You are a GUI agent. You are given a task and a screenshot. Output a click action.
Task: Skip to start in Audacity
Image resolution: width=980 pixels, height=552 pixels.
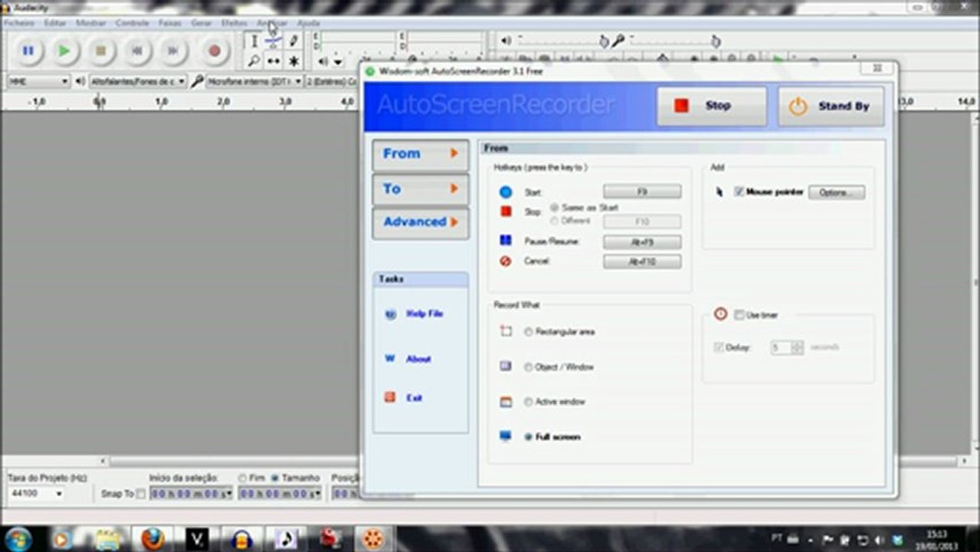[137, 51]
